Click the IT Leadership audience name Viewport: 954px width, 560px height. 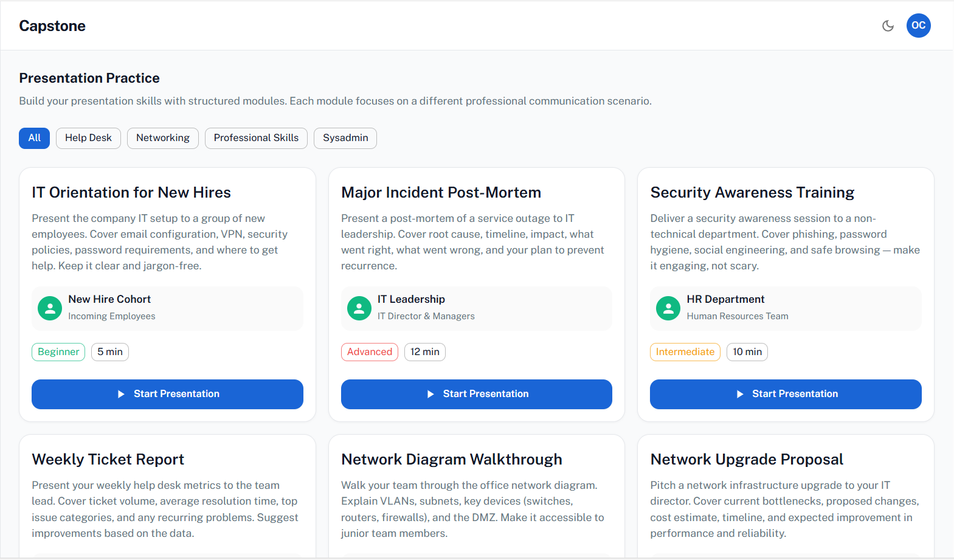click(x=411, y=299)
